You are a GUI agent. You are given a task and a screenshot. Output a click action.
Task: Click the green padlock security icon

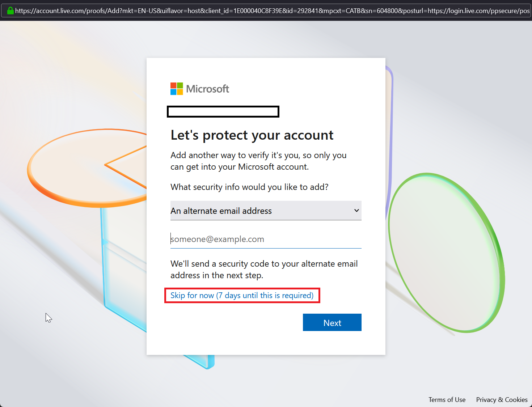point(10,10)
